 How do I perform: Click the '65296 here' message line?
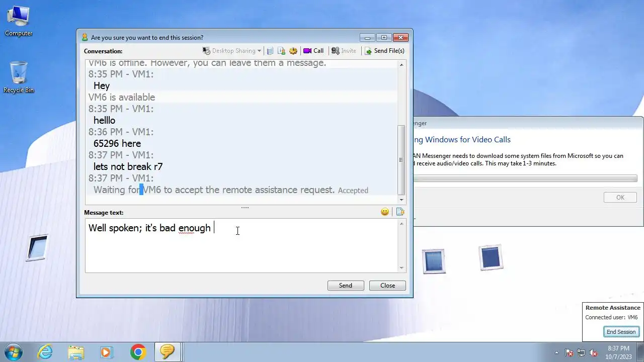[117, 143]
